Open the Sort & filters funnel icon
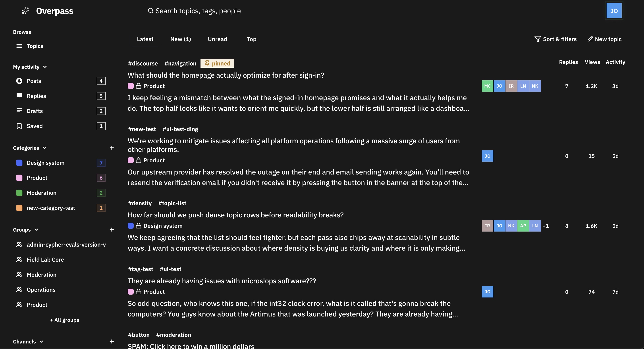Image resolution: width=644 pixels, height=349 pixels. (538, 39)
